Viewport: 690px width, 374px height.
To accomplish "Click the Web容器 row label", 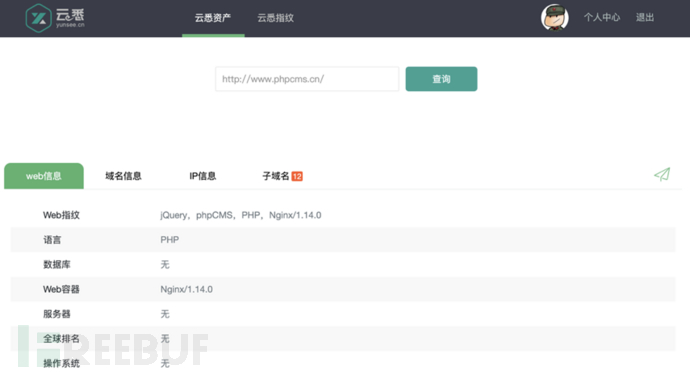I will (61, 289).
